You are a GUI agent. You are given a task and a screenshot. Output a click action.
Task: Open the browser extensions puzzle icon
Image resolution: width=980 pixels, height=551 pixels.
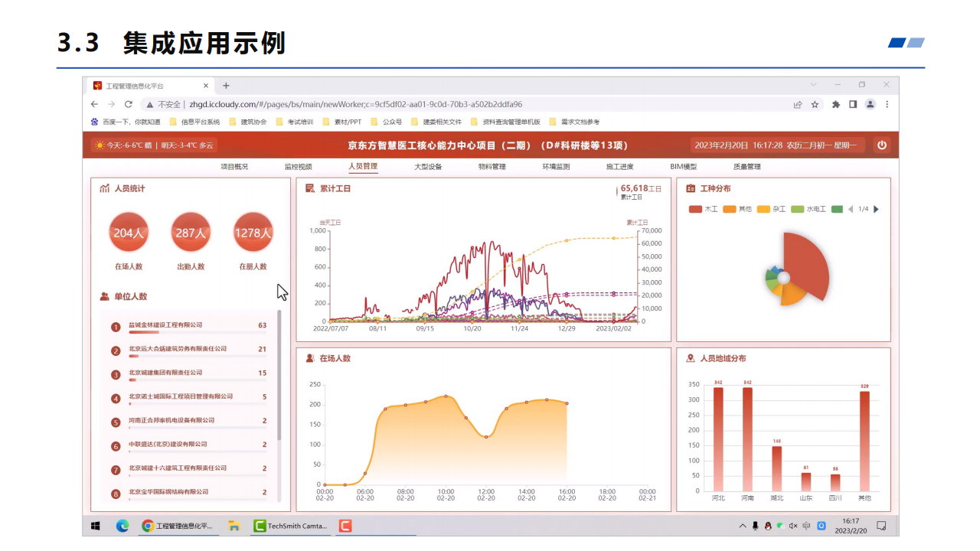click(x=836, y=104)
